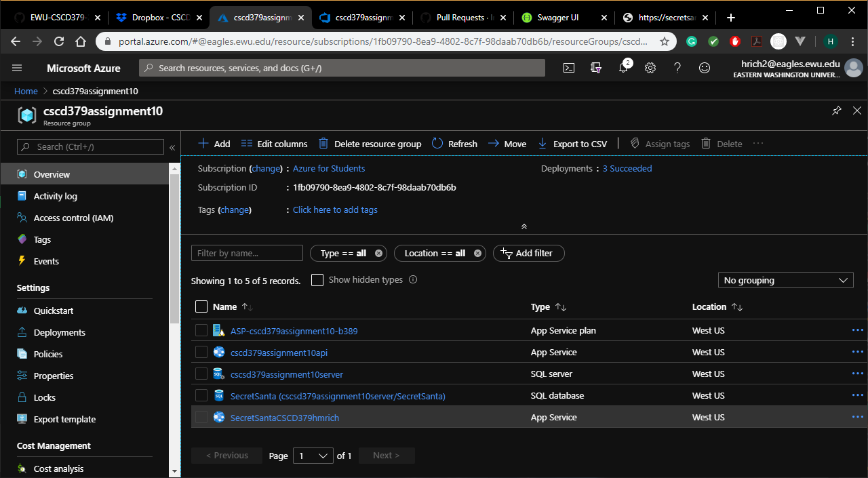Collapse the essentials section chevron

tap(524, 226)
